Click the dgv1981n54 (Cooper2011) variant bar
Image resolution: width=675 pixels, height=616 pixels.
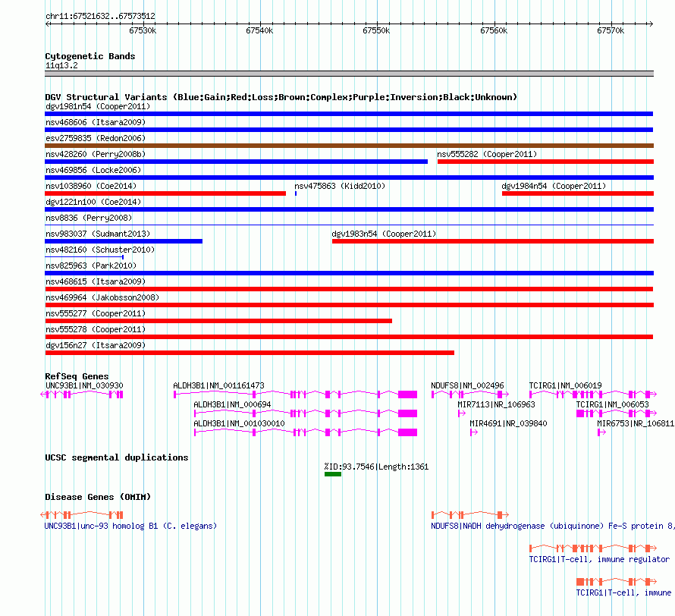(349, 114)
